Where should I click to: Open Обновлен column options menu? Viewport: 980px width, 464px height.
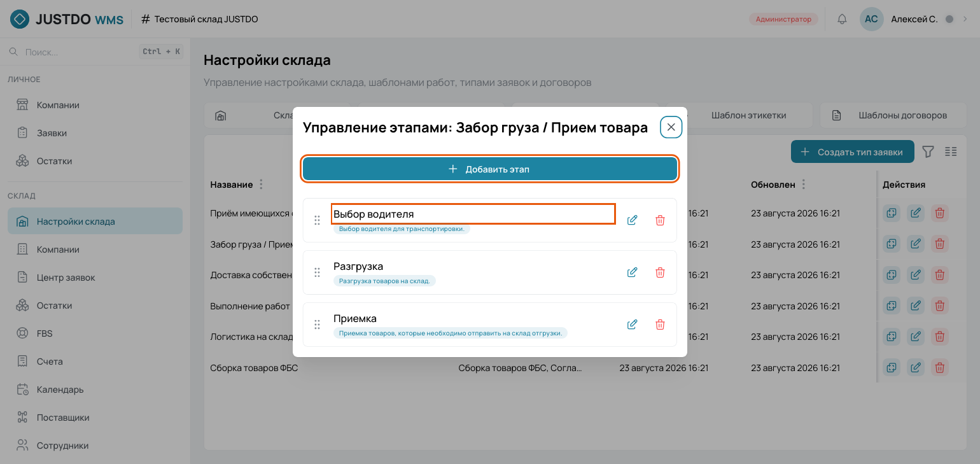[x=804, y=185]
